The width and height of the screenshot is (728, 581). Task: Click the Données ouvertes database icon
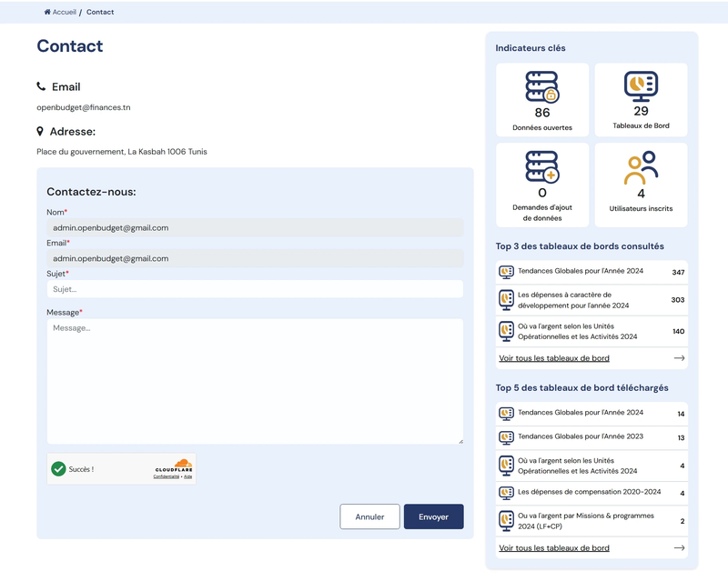542,87
